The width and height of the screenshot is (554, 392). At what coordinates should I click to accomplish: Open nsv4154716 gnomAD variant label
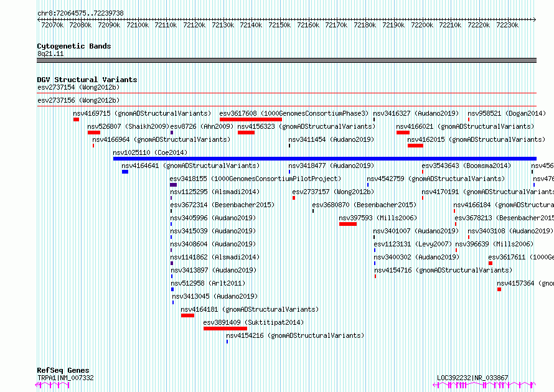(443, 270)
